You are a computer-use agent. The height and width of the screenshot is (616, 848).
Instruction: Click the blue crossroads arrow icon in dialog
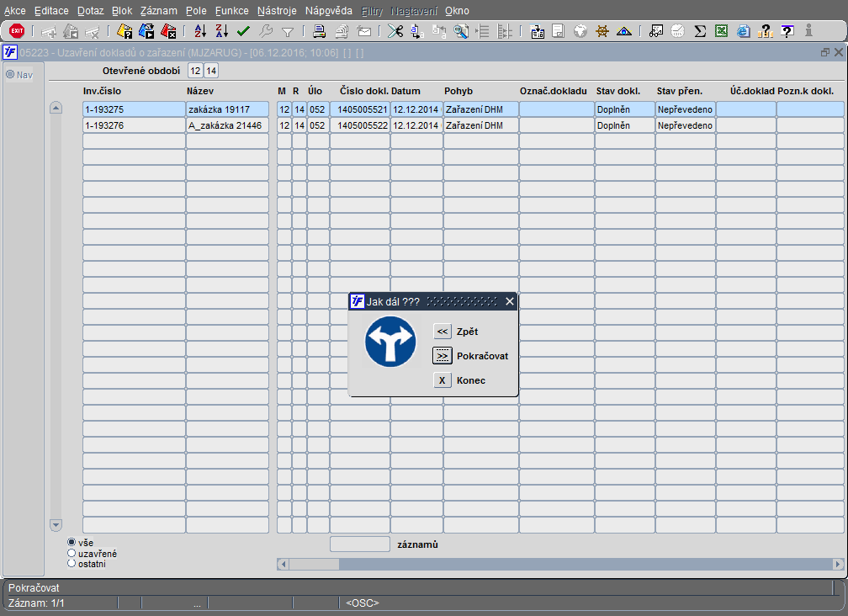[390, 342]
